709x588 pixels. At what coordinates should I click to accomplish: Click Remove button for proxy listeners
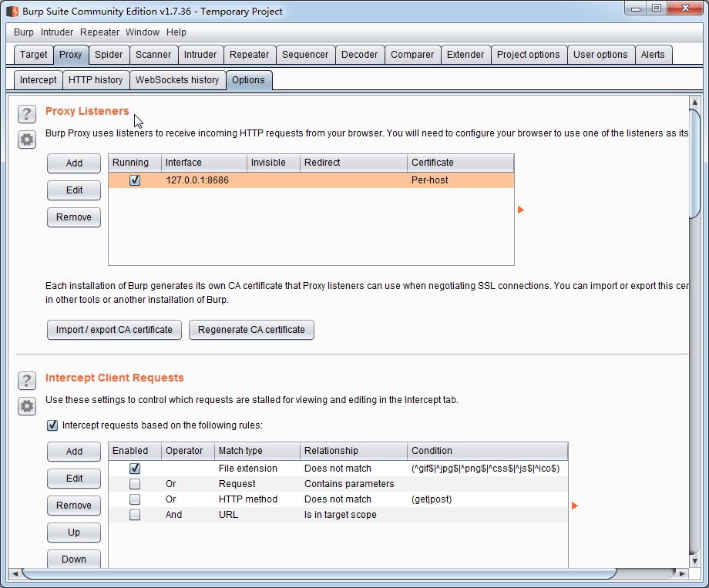(74, 217)
